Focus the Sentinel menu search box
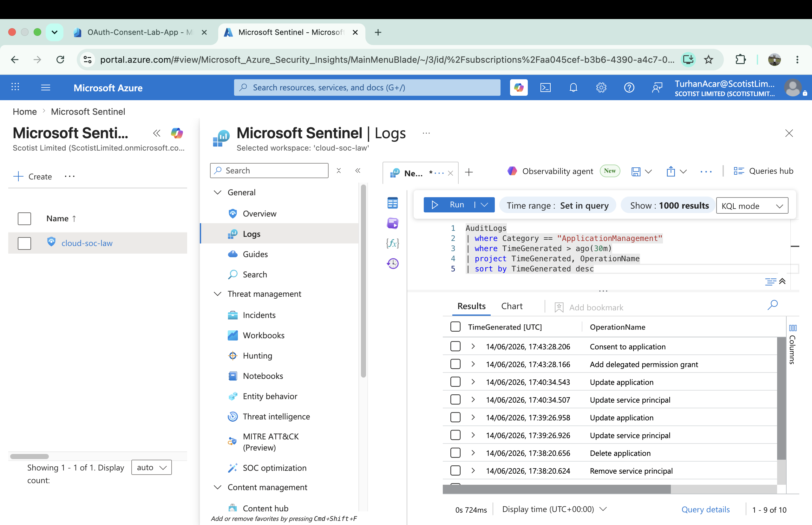 point(269,171)
